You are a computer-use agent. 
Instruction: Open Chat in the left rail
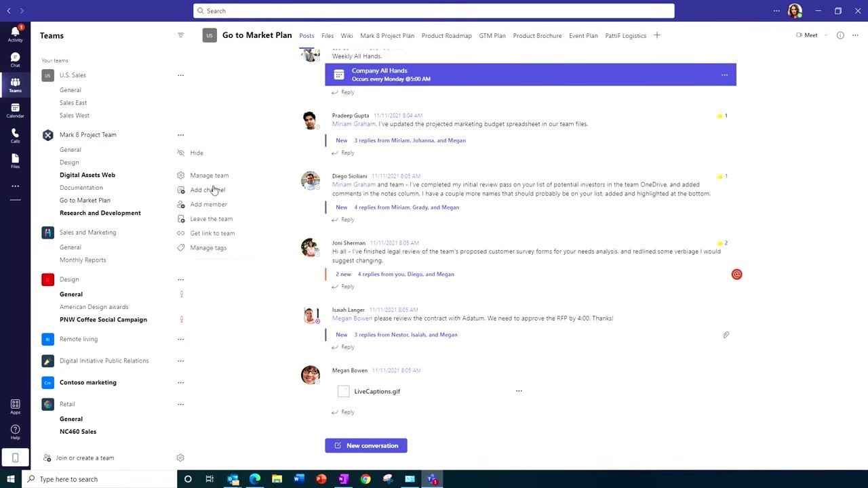15,60
